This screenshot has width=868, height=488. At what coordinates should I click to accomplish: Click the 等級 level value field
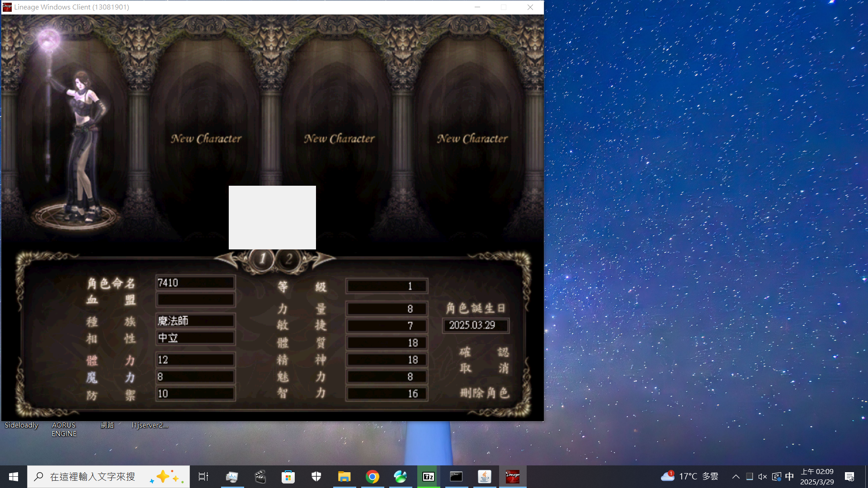point(387,286)
